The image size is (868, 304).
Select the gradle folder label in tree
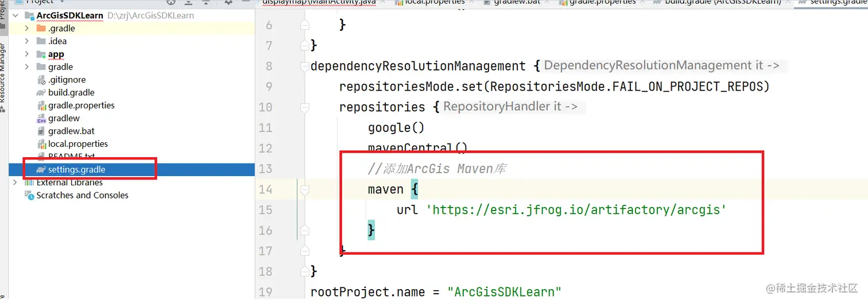(60, 67)
